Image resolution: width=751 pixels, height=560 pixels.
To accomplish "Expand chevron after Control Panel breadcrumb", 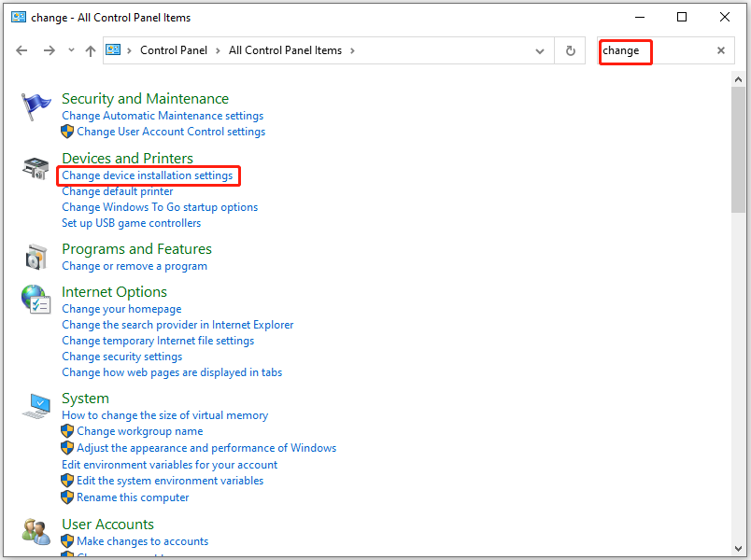I will click(x=218, y=50).
